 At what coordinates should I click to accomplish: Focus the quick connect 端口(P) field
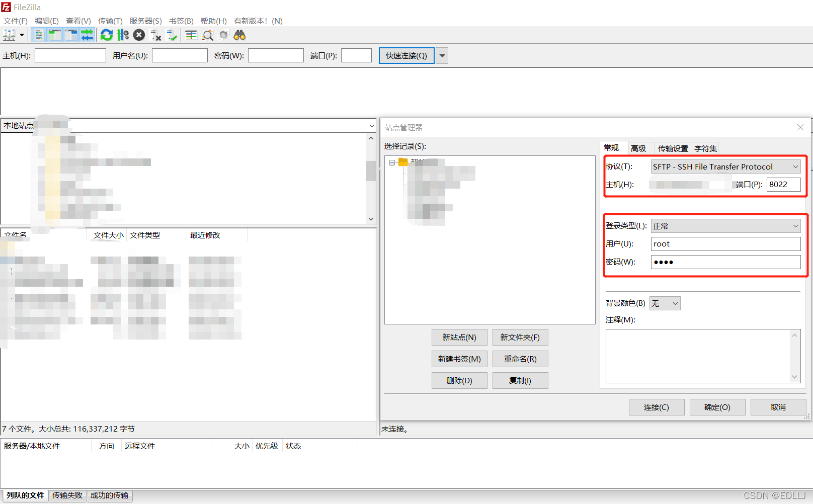(x=356, y=55)
